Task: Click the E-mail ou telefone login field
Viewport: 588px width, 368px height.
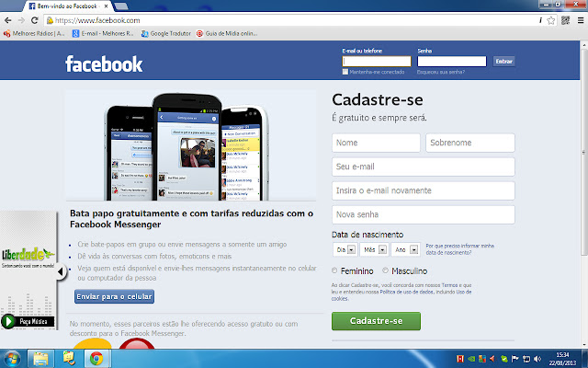Action: click(377, 62)
